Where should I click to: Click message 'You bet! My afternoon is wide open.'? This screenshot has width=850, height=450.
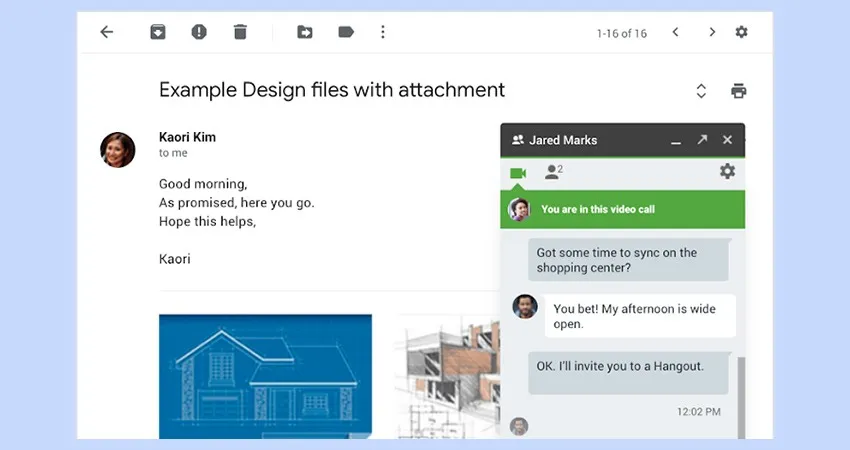(640, 316)
